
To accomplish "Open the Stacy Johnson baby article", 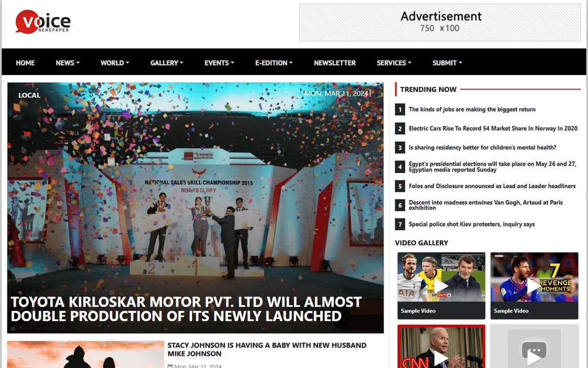I will pos(267,349).
